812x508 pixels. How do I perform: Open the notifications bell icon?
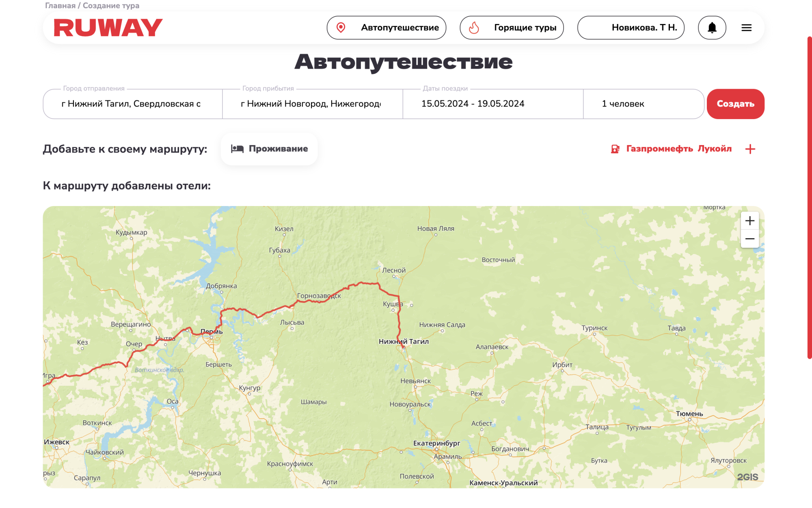pyautogui.click(x=712, y=28)
